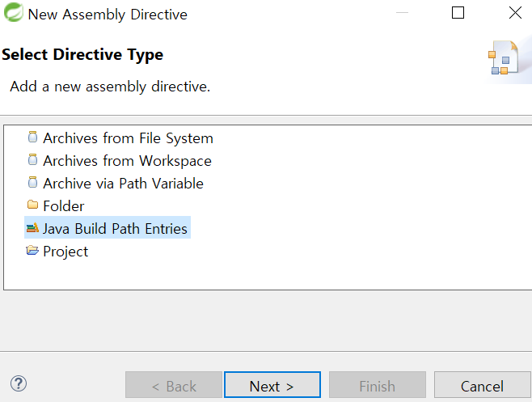
Task: Select Archives from Workspace entry
Action: [127, 161]
